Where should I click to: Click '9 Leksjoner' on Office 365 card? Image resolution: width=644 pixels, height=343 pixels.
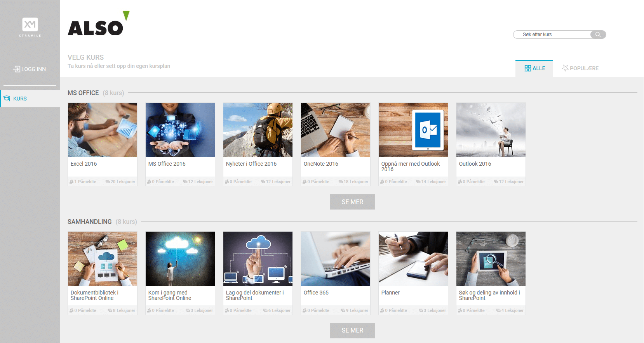(357, 310)
